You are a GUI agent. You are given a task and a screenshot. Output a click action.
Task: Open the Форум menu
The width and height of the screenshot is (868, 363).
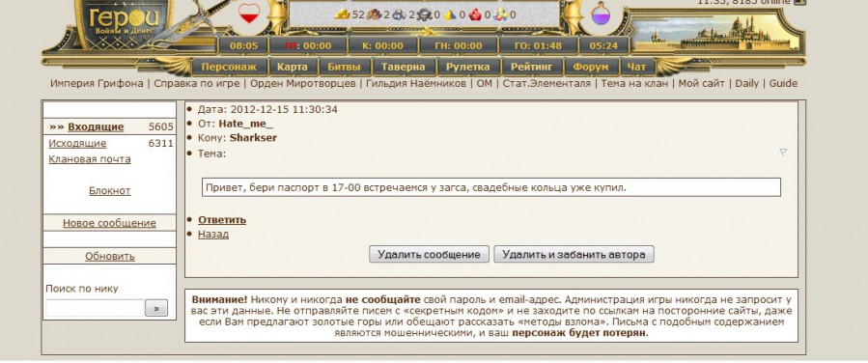pos(590,67)
